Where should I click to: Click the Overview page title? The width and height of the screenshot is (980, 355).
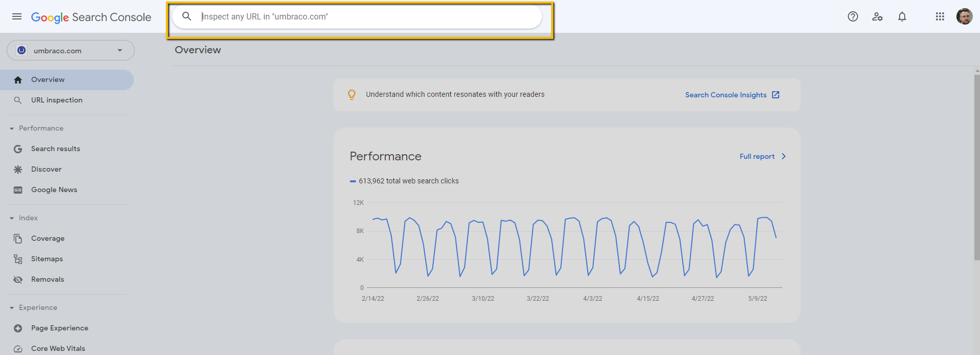tap(198, 50)
